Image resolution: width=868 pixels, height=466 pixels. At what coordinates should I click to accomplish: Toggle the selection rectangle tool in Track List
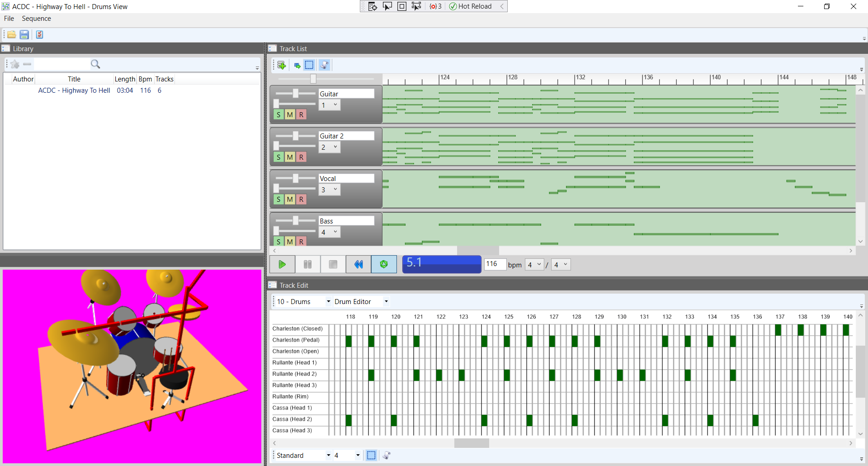309,65
